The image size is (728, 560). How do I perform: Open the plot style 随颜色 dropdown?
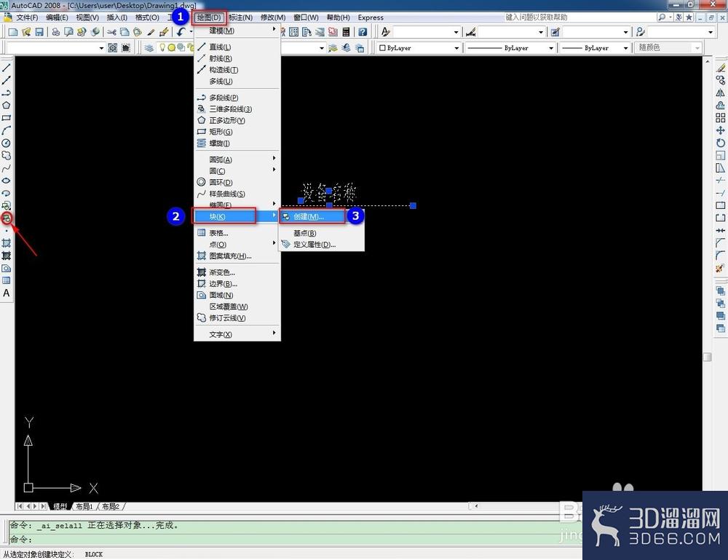(x=668, y=48)
